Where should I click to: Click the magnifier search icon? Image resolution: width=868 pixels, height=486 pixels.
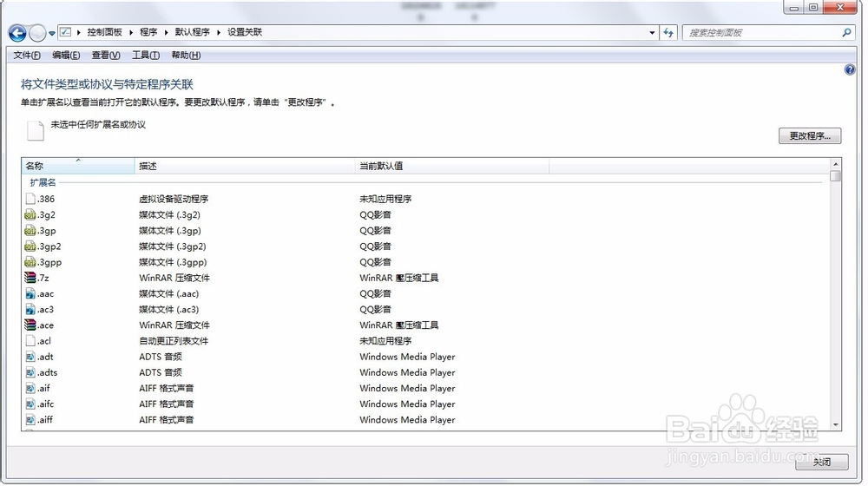846,33
